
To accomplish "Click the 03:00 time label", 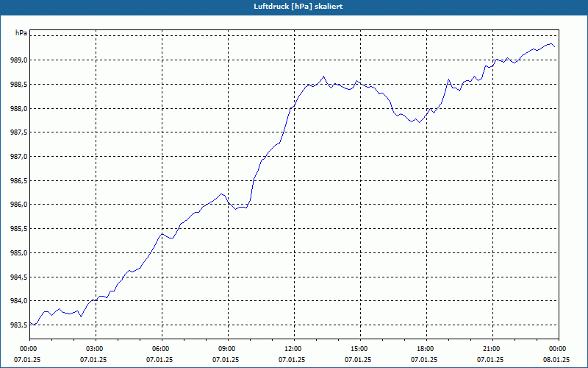I will click(96, 349).
